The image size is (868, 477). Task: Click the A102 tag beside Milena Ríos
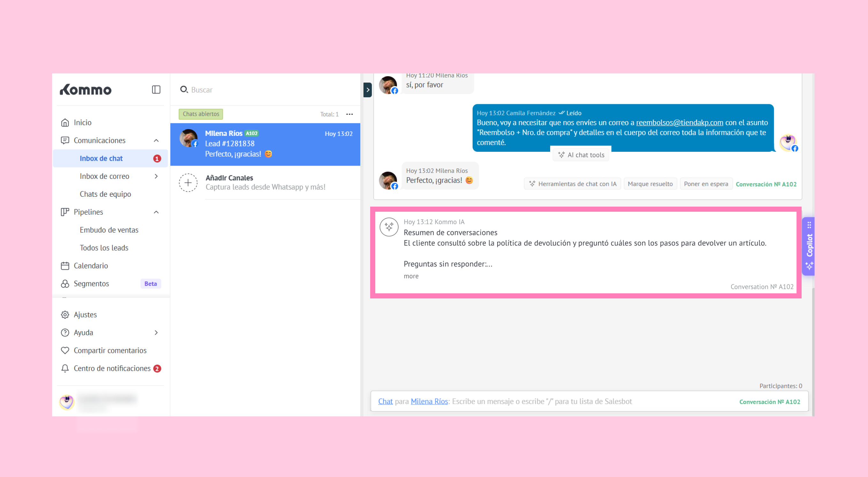[251, 133]
